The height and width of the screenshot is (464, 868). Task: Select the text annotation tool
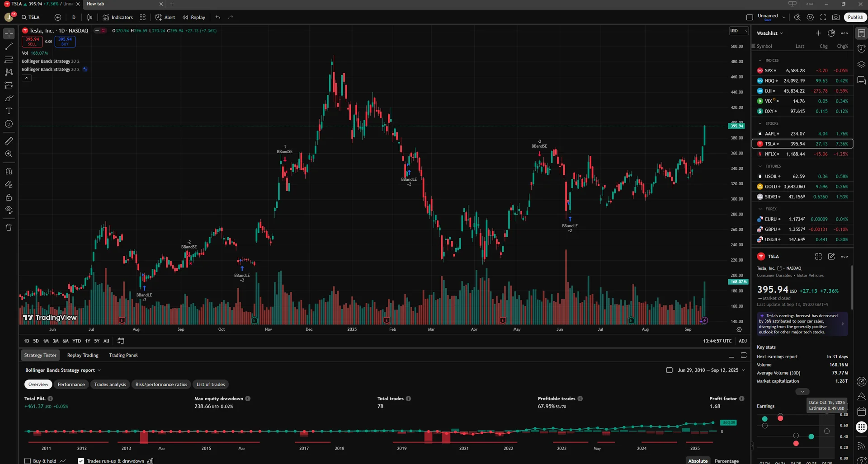point(9,111)
